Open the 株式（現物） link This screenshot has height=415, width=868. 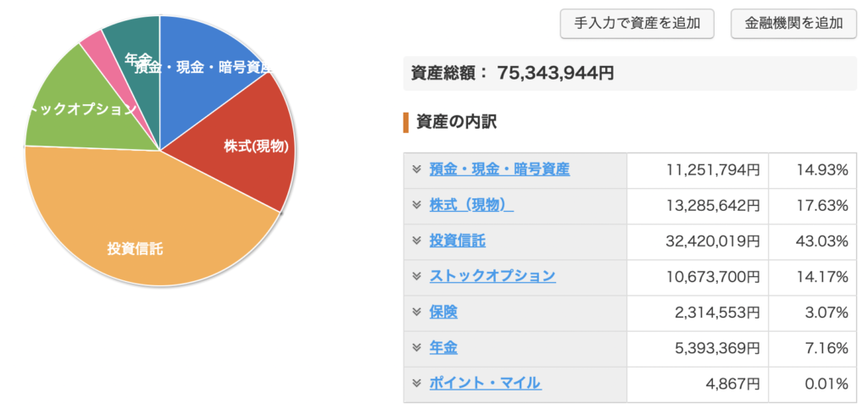471,205
